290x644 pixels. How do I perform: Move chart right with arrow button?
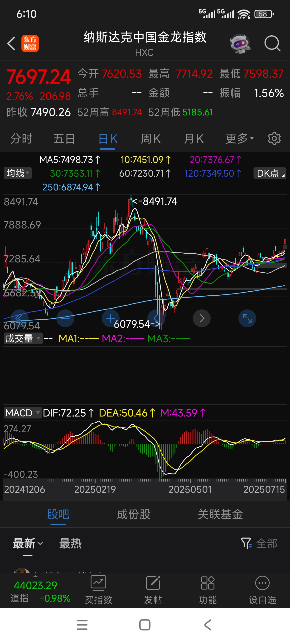tap(202, 318)
